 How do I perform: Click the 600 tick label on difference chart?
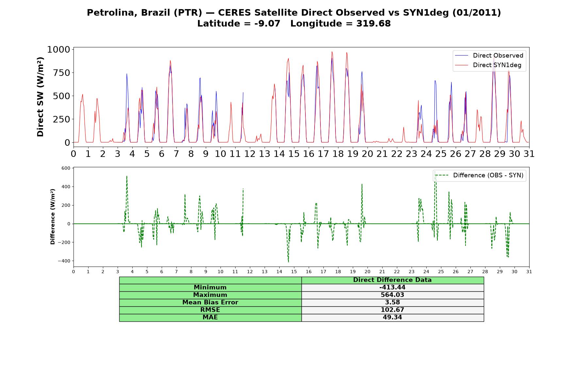click(x=66, y=168)
